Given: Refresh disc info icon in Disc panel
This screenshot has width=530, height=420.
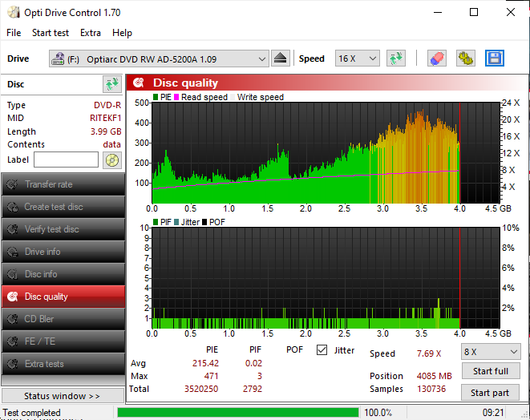Looking at the screenshot, I should [x=112, y=84].
